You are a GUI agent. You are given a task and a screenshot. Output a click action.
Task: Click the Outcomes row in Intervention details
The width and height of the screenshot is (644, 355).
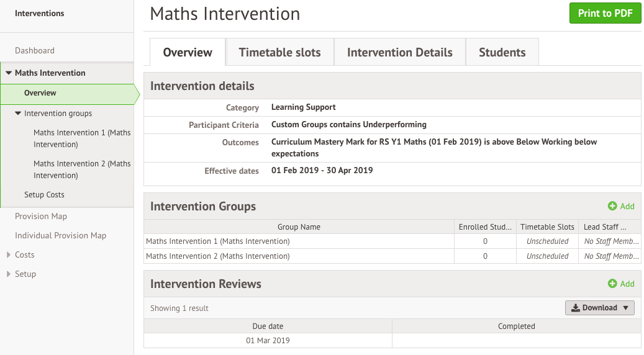(392, 148)
